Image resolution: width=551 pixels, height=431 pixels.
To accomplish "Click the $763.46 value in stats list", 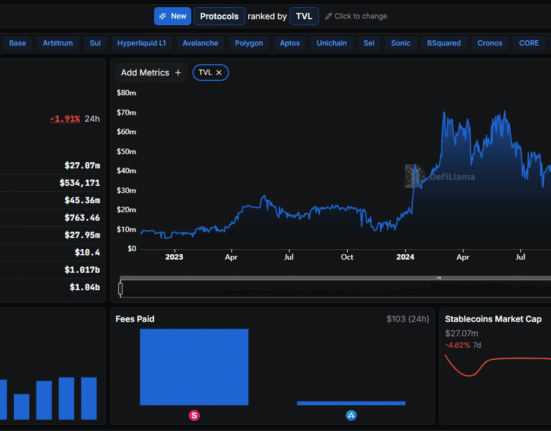I will 82,218.
